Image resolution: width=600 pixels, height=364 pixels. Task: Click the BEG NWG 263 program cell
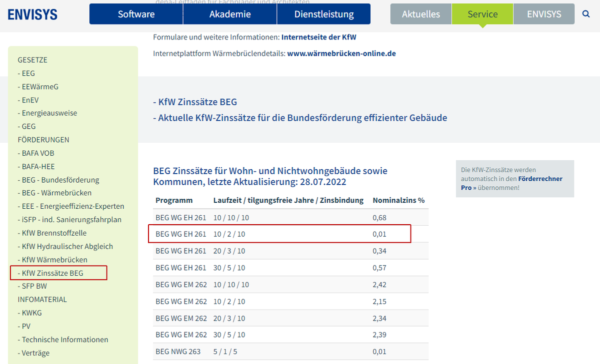tap(178, 352)
